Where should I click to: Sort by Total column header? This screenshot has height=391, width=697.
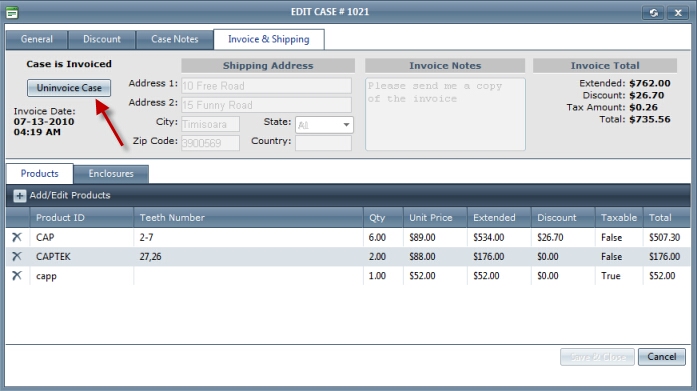click(667, 218)
